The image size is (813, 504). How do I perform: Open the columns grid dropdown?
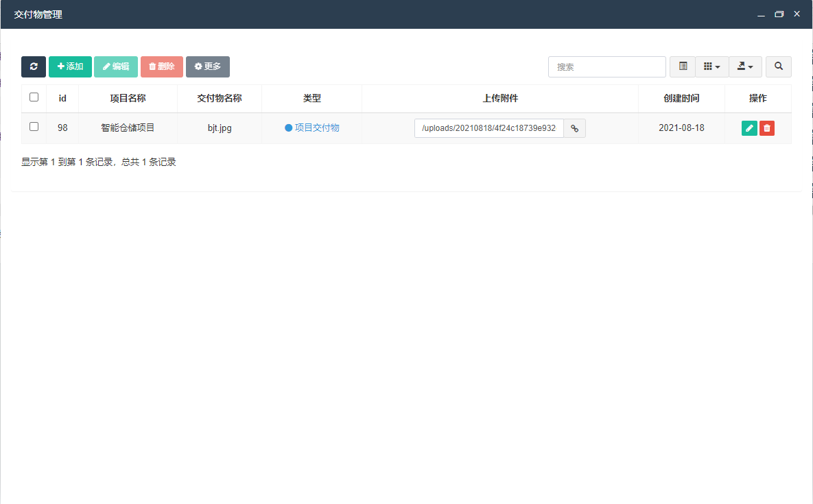pyautogui.click(x=712, y=67)
